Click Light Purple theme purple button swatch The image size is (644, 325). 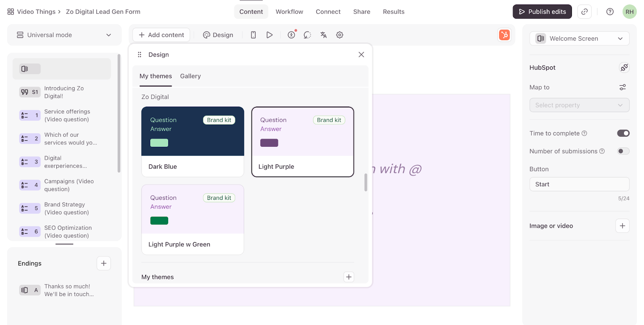pos(269,143)
